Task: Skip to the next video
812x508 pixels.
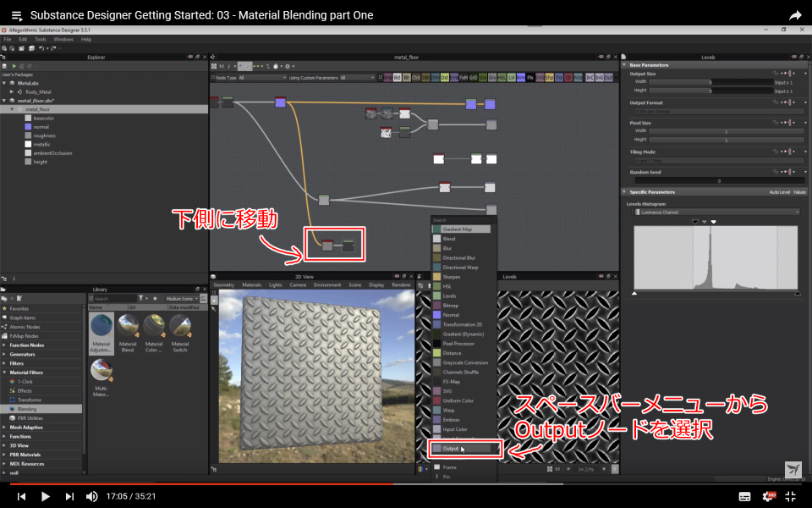Action: pos(69,496)
